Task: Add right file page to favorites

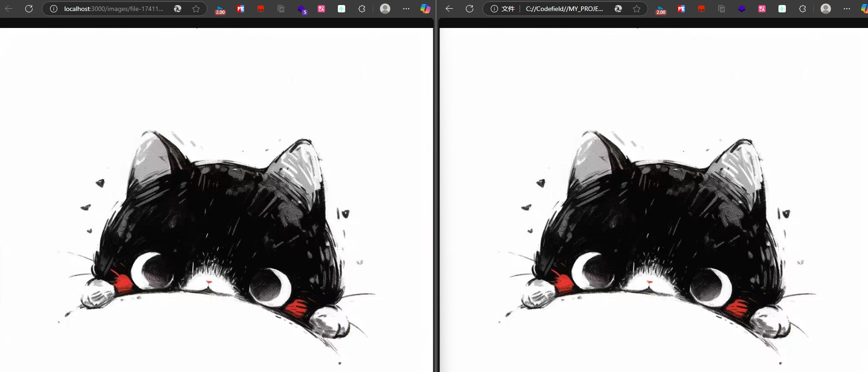Action: tap(637, 9)
